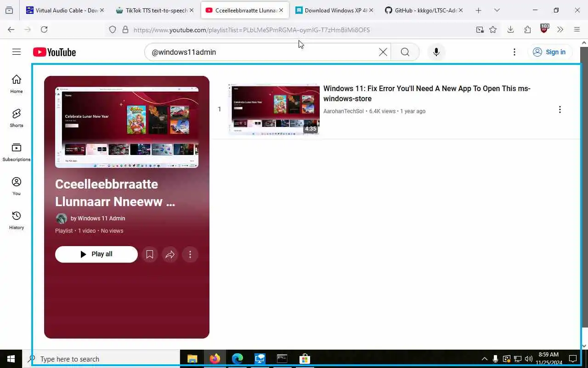
Task: Open a new browser tab
Action: click(479, 10)
